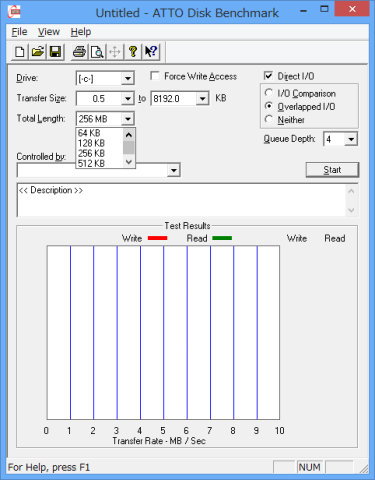Click down arrow of Total Length list scrollbar

[129, 162]
